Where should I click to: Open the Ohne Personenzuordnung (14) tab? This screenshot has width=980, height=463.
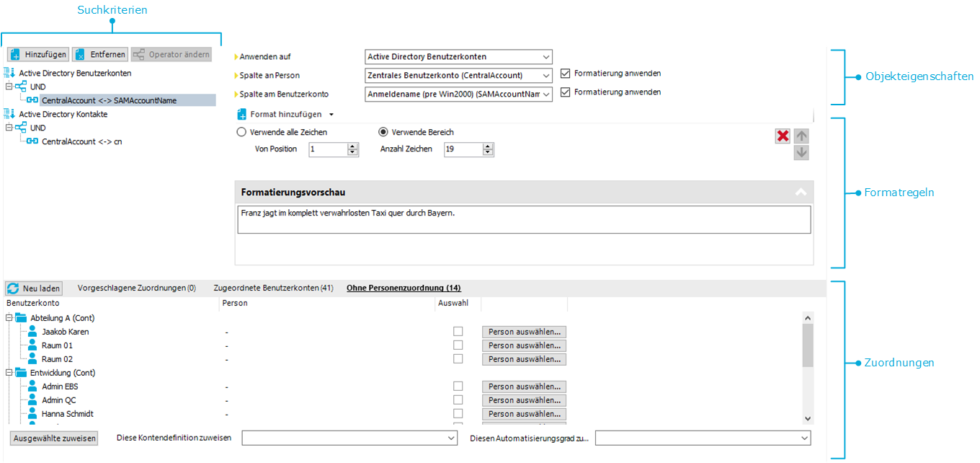pos(404,288)
